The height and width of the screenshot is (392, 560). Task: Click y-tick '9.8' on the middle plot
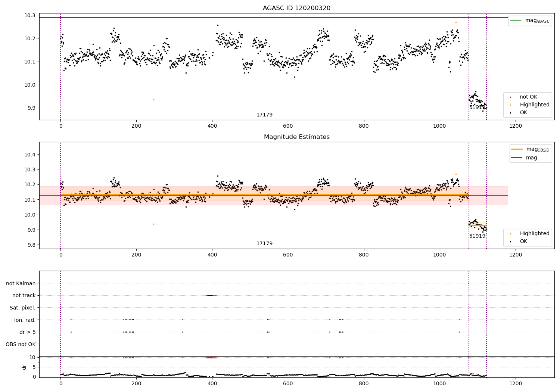pos(31,245)
